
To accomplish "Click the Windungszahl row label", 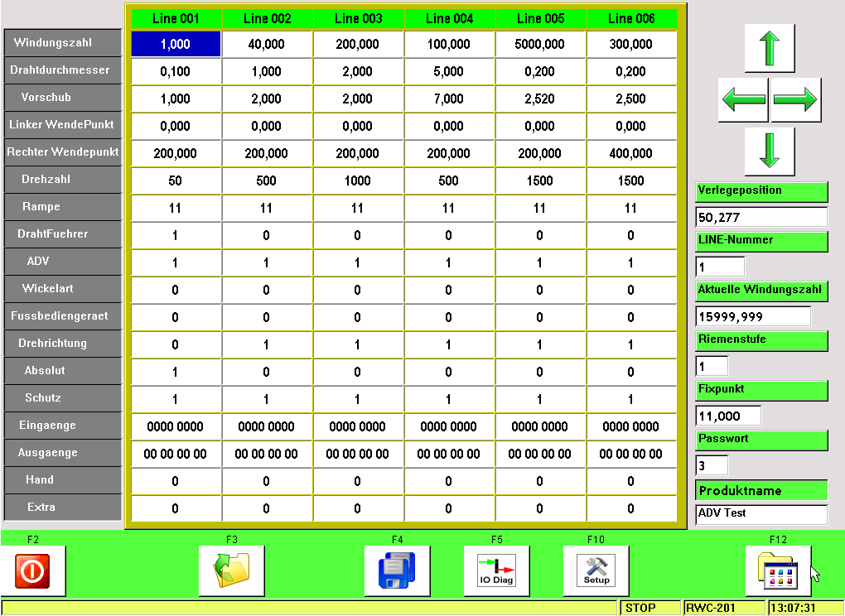I will [62, 43].
